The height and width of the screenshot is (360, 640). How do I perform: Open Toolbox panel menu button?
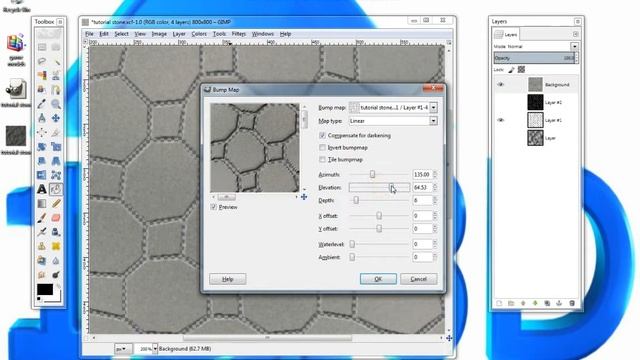(60, 22)
